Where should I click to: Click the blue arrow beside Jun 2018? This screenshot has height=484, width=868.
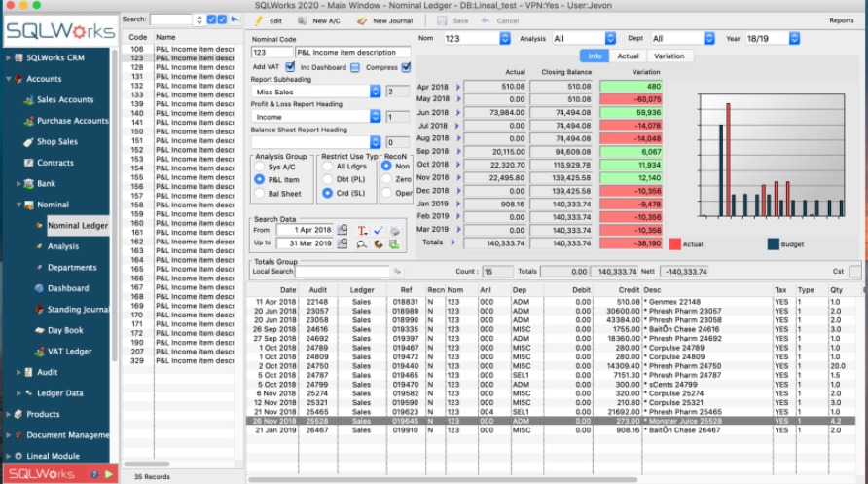tap(458, 112)
